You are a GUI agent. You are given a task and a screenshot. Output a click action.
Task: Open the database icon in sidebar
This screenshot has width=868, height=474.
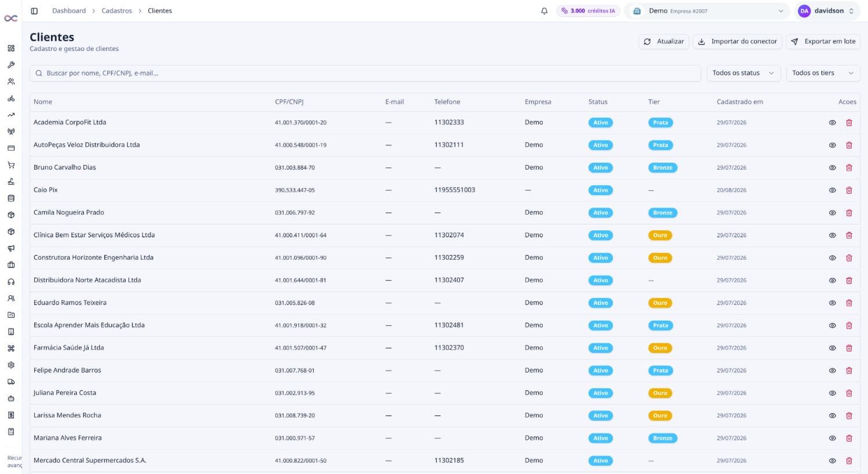(x=11, y=198)
